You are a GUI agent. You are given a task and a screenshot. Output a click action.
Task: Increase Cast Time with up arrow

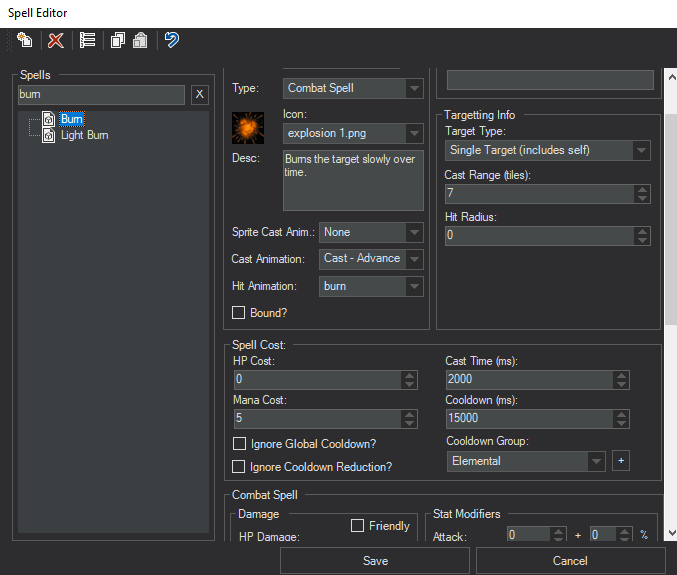[621, 376]
